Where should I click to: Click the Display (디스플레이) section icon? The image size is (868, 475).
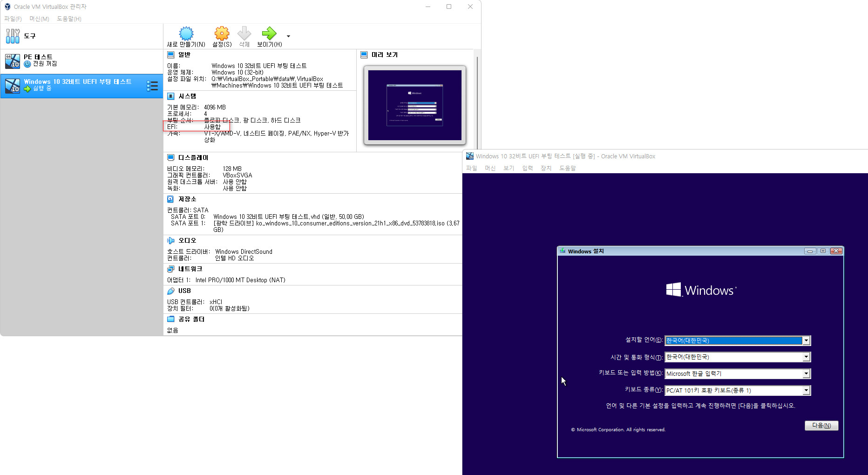click(x=171, y=157)
